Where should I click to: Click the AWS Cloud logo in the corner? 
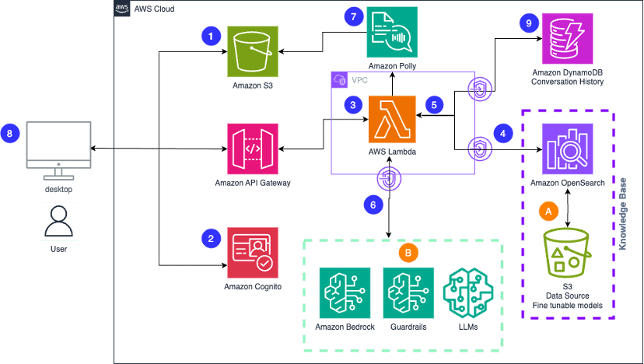[x=124, y=9]
